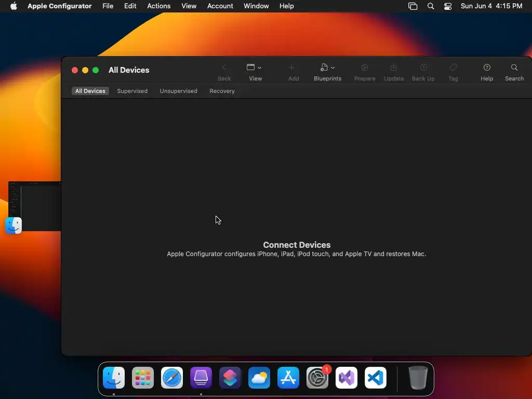Image resolution: width=532 pixels, height=399 pixels.
Task: Open the View layout icon
Action: pyautogui.click(x=251, y=67)
